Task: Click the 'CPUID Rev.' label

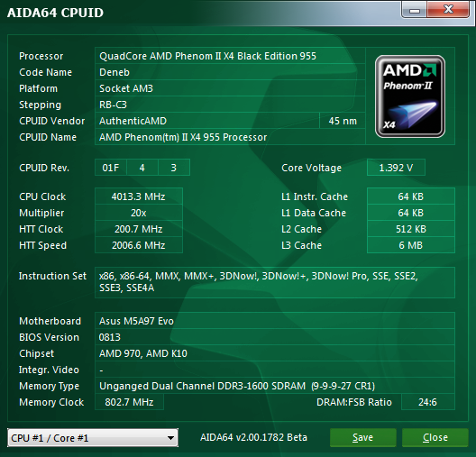Action: click(44, 168)
